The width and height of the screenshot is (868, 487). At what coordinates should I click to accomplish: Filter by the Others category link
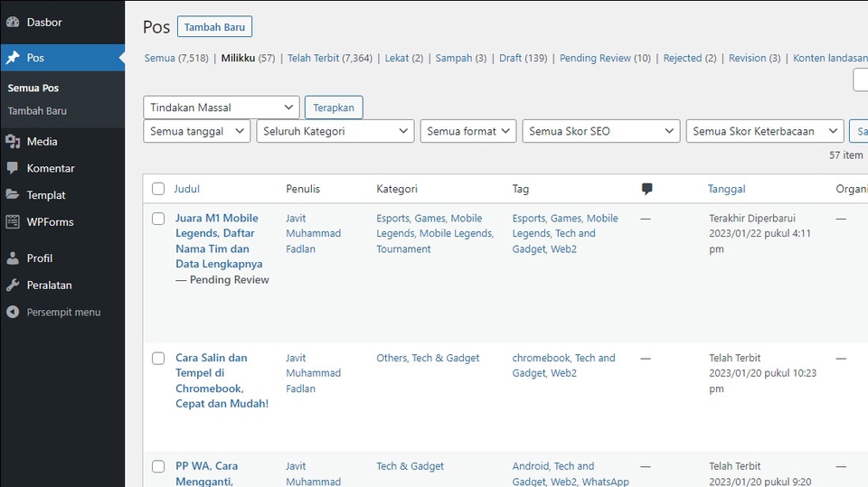(x=392, y=358)
